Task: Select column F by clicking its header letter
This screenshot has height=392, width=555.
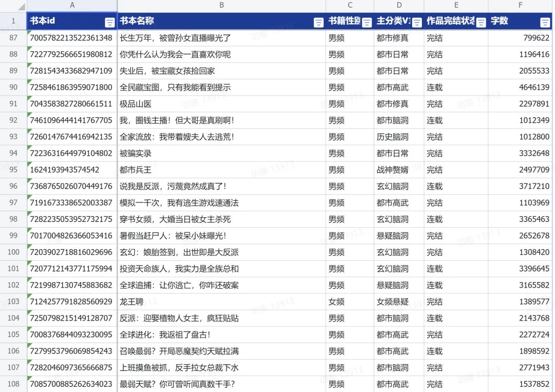Action: point(521,6)
